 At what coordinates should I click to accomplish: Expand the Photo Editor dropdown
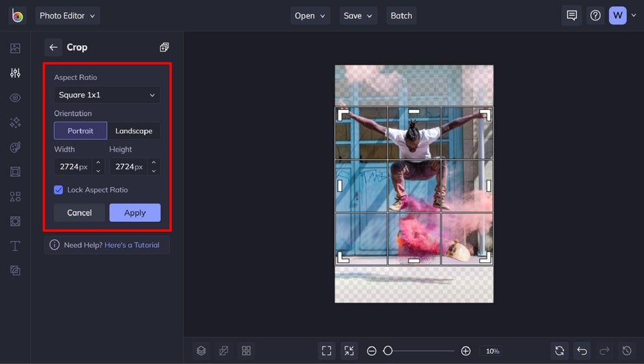(68, 16)
